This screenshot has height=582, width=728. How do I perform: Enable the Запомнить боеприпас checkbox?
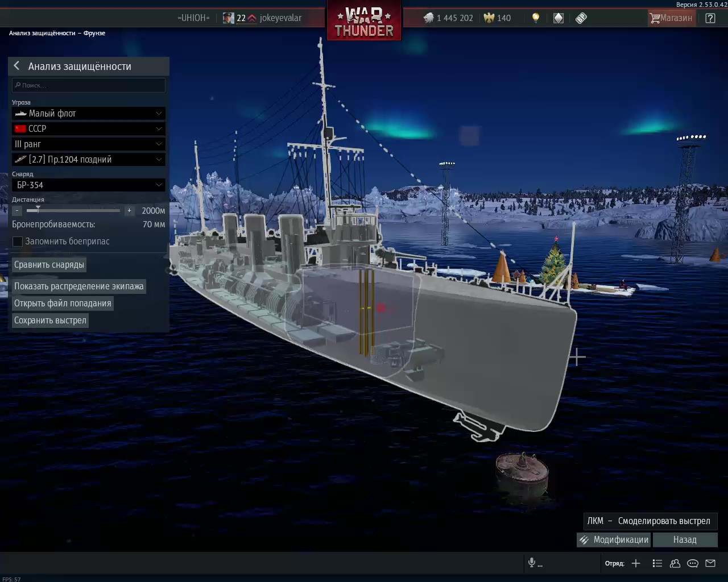(x=18, y=242)
